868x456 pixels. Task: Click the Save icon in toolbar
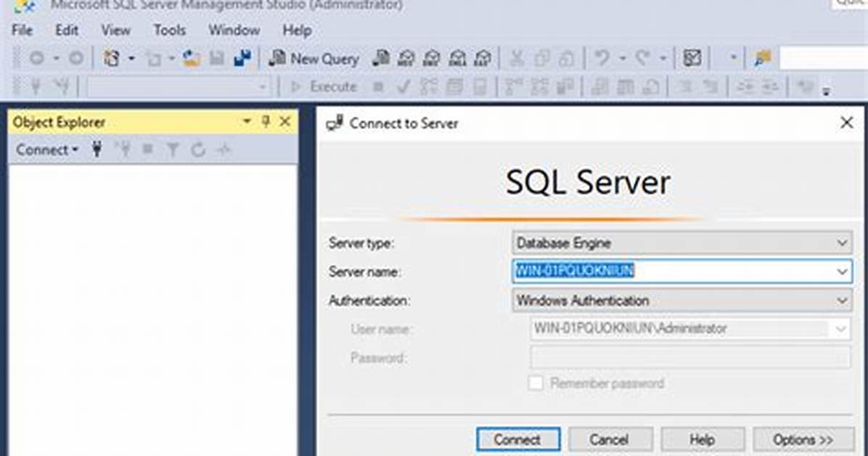pyautogui.click(x=216, y=57)
